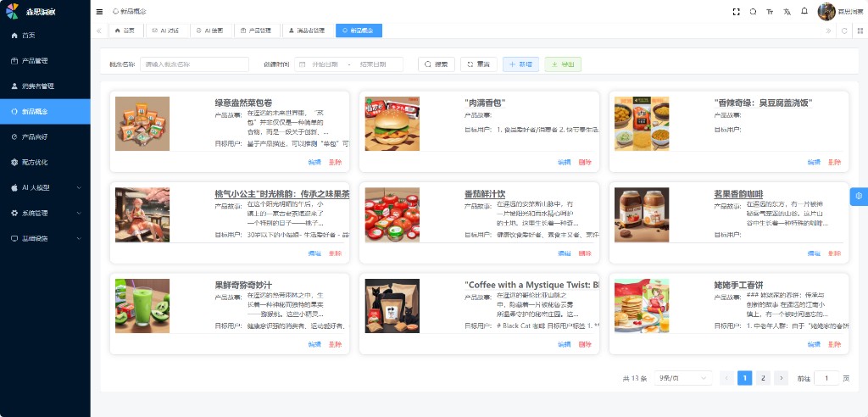Open the global search magnifier in header
868x417 pixels.
tap(753, 12)
